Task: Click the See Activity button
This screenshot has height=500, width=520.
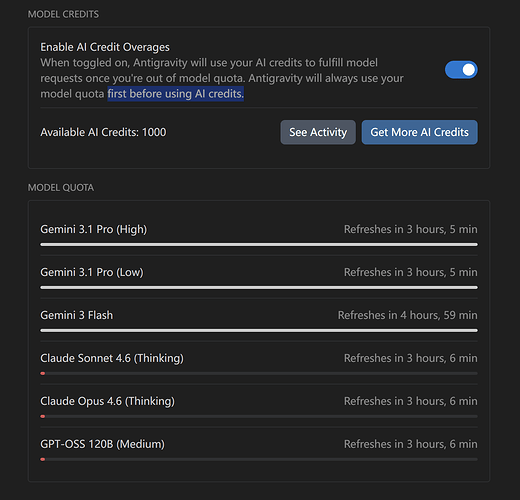Action: (318, 132)
